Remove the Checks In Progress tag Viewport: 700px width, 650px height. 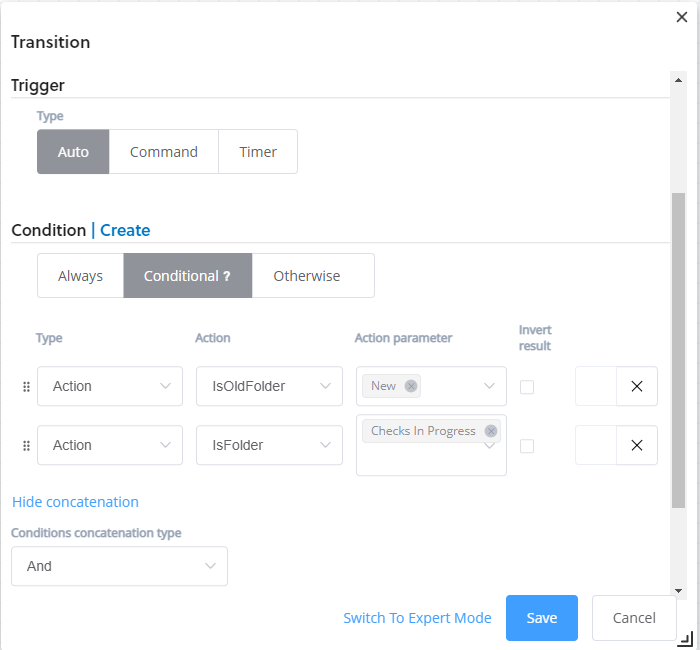click(x=491, y=431)
